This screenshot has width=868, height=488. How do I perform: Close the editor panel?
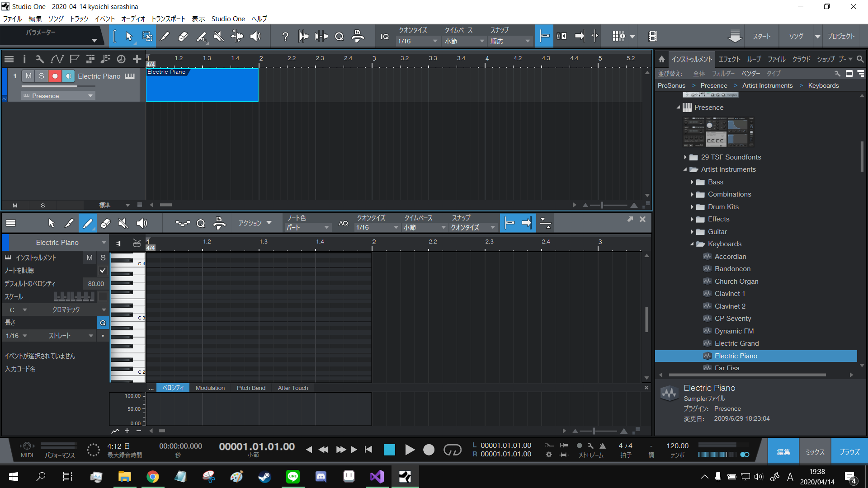(x=642, y=219)
